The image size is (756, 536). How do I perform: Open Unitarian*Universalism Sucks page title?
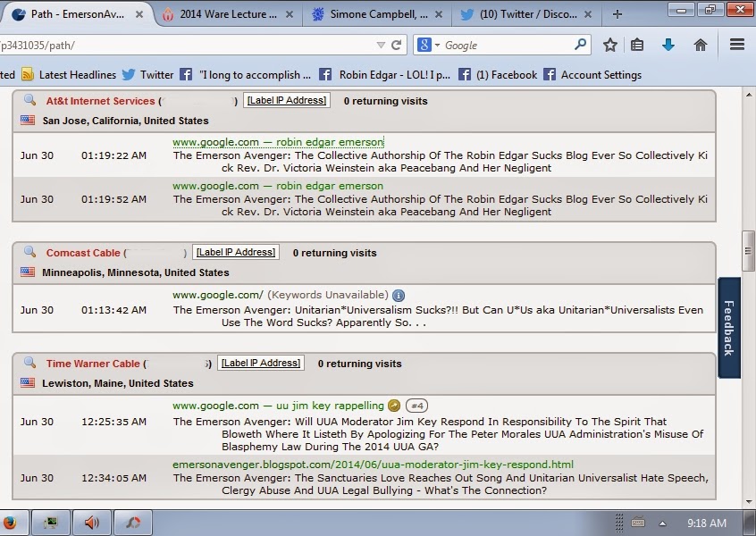click(x=438, y=316)
